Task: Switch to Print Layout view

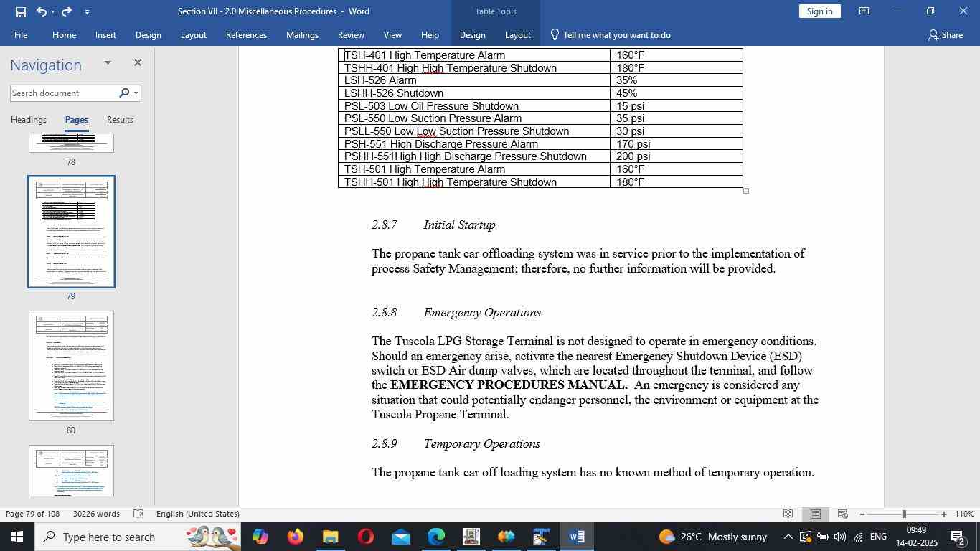Action: click(816, 514)
